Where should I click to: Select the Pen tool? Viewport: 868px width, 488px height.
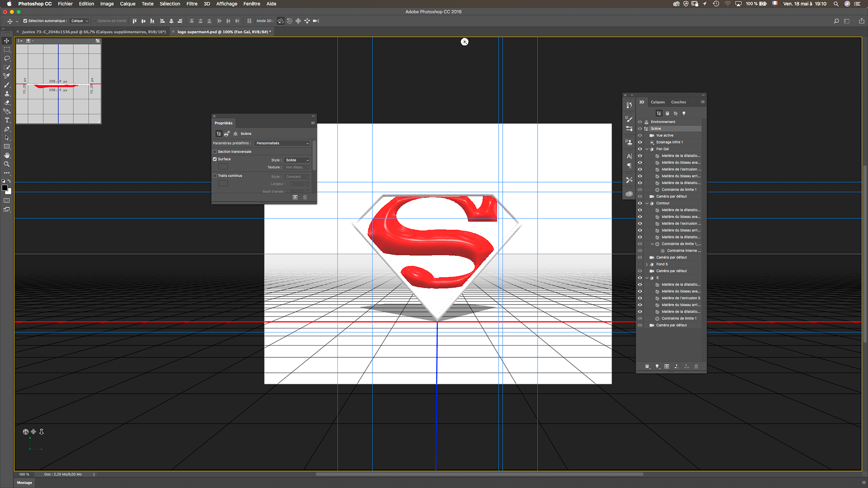(7, 129)
